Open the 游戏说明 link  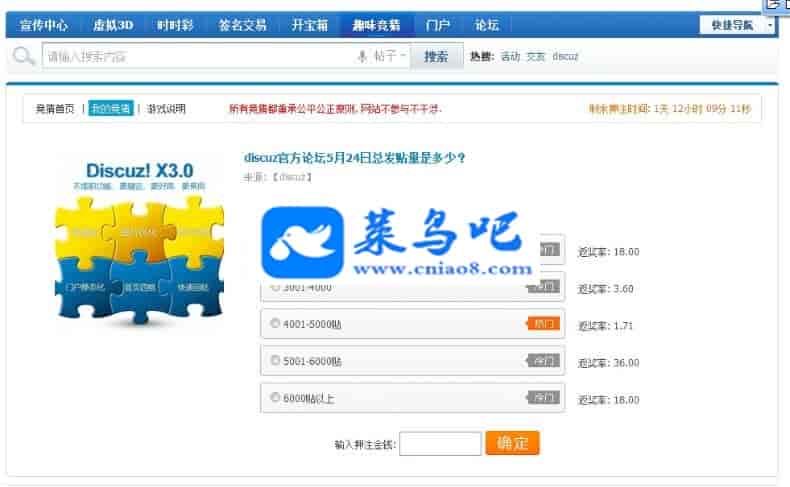(x=166, y=108)
